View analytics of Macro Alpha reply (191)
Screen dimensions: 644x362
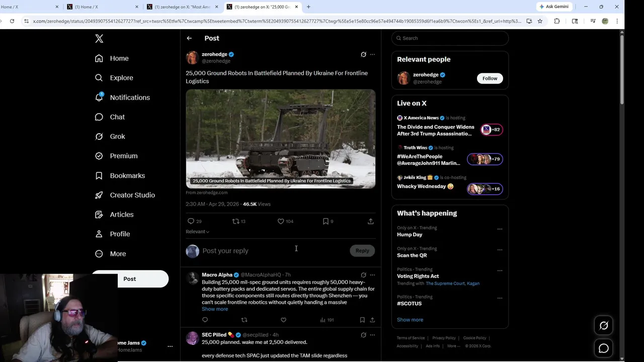click(x=327, y=320)
